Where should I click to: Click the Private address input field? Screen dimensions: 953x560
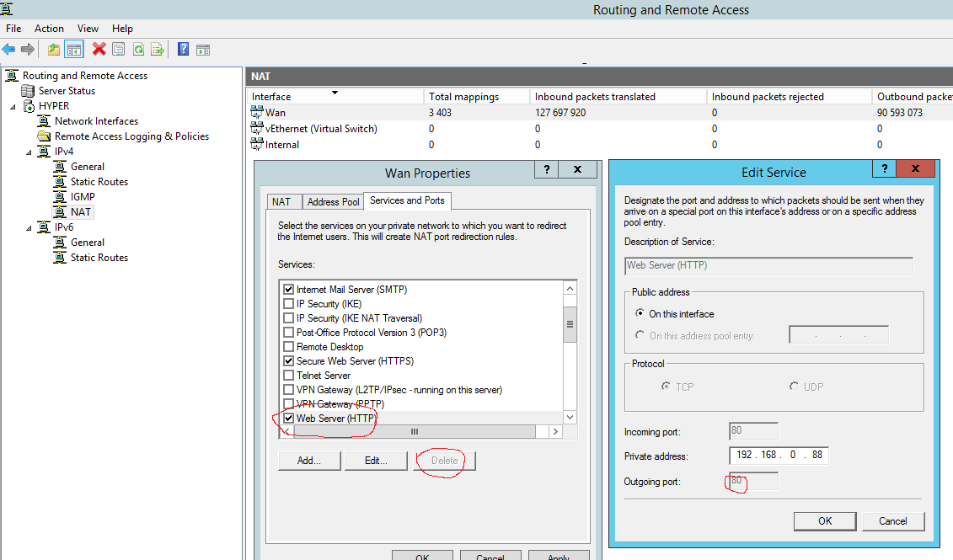tap(779, 456)
